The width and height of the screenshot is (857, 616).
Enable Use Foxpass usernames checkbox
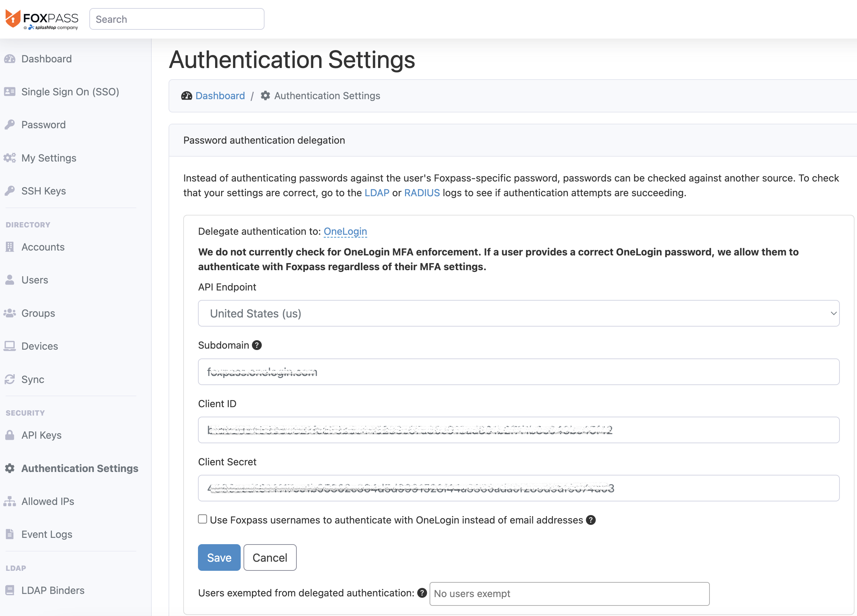[x=203, y=520]
